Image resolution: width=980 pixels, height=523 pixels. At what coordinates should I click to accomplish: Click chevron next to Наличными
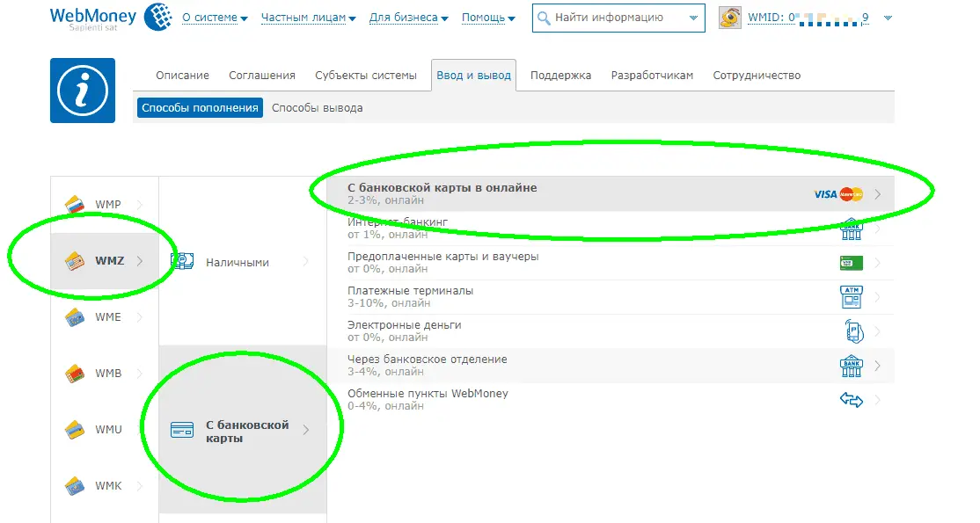(x=305, y=261)
